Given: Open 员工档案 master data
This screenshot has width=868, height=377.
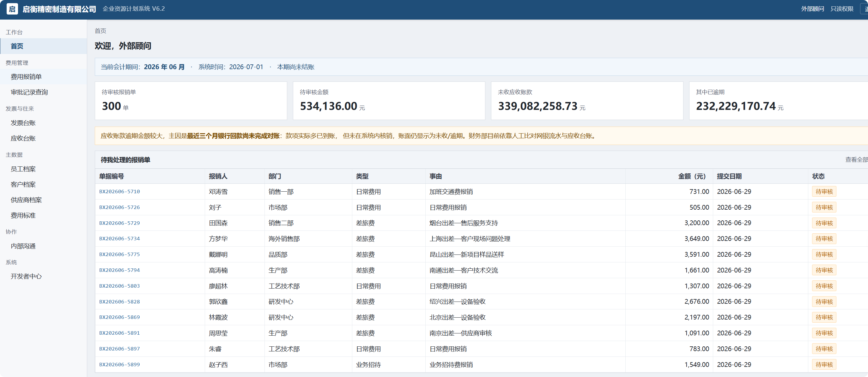Looking at the screenshot, I should point(44,169).
